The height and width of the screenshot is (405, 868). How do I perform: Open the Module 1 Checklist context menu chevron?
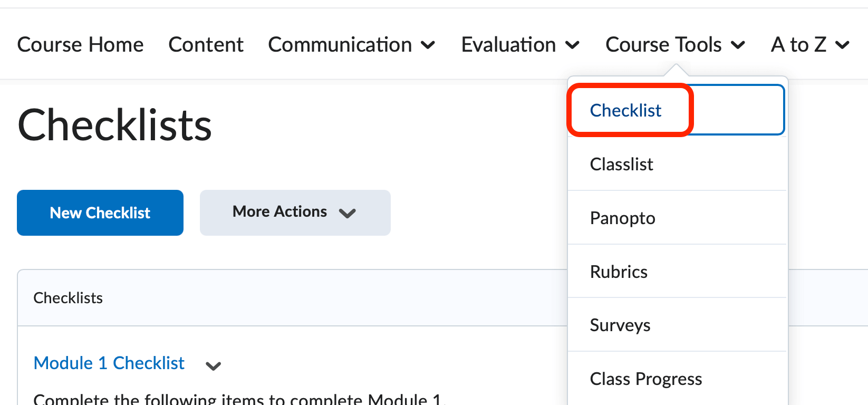pos(213,364)
